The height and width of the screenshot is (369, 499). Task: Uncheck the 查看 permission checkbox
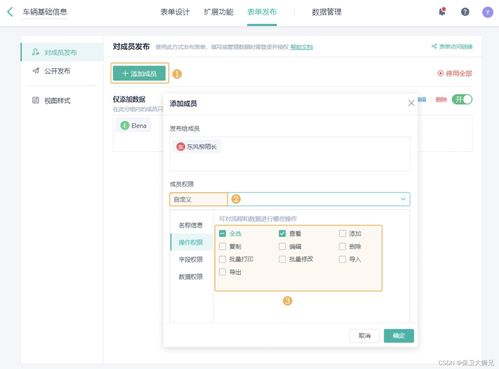coord(282,233)
